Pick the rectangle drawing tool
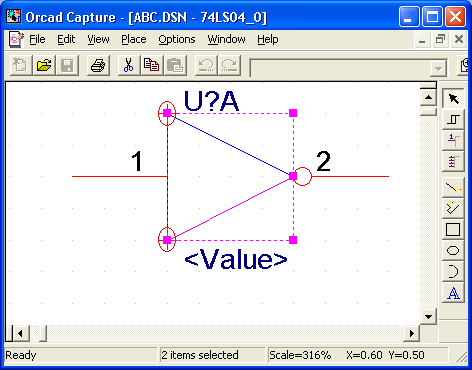 tap(453, 230)
